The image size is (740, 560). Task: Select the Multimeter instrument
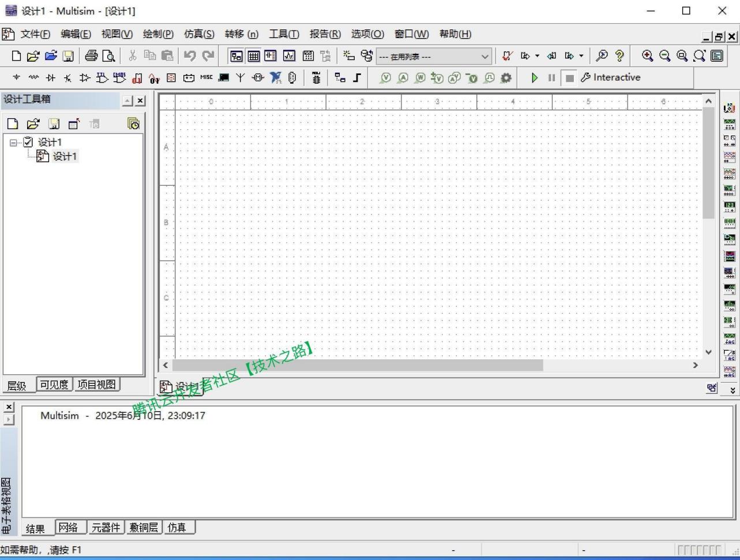click(x=729, y=108)
